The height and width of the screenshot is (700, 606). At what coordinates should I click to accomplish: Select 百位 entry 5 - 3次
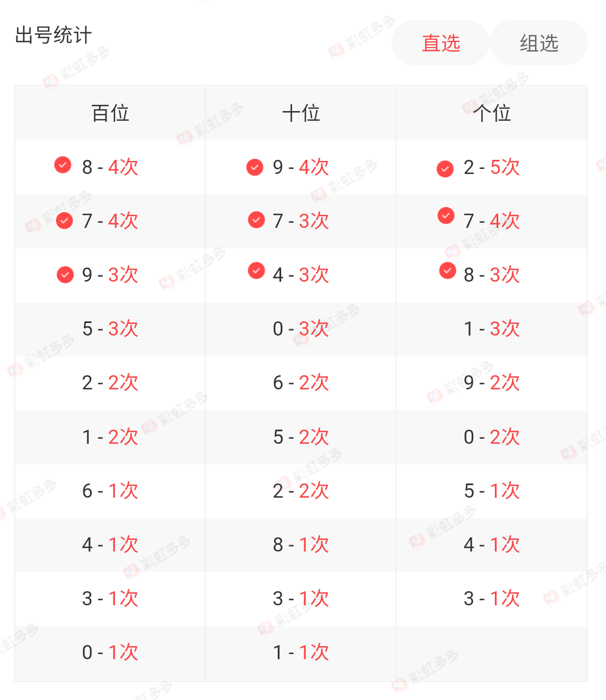coord(110,329)
